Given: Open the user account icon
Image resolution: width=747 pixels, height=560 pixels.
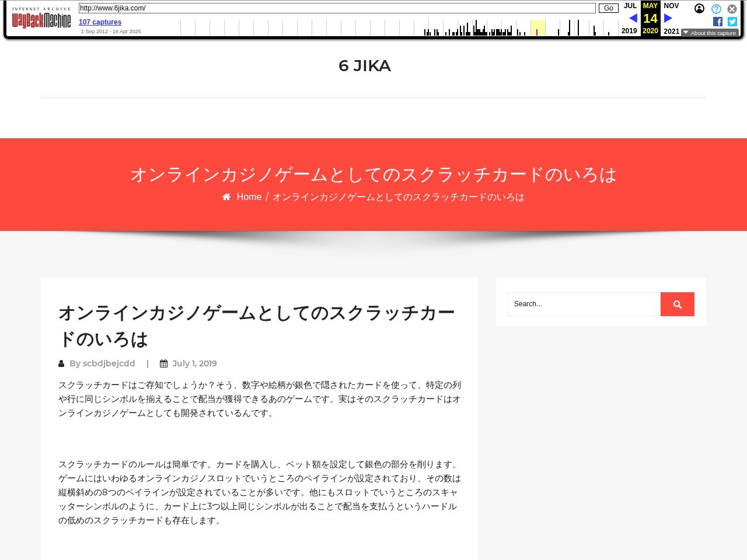Looking at the screenshot, I should pyautogui.click(x=699, y=9).
